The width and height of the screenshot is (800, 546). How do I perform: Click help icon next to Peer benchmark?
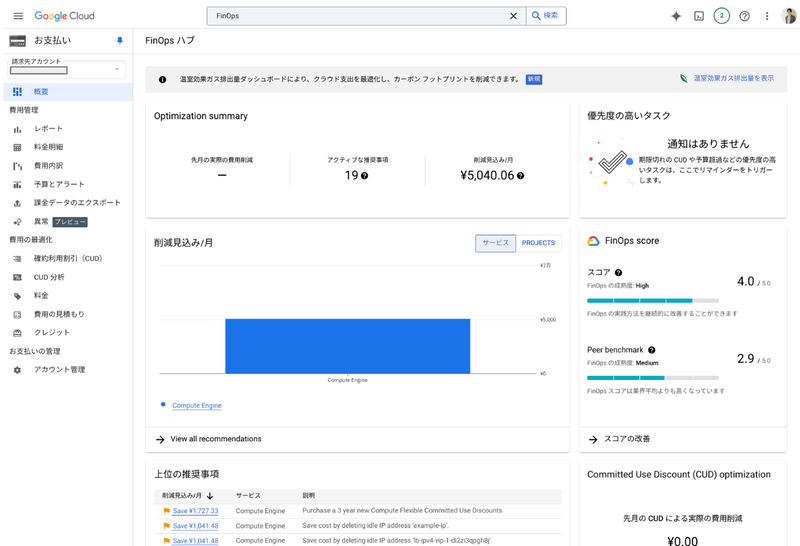click(652, 350)
